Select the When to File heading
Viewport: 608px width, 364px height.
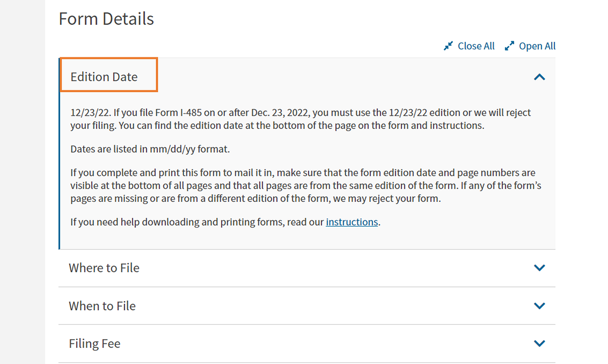click(x=102, y=306)
